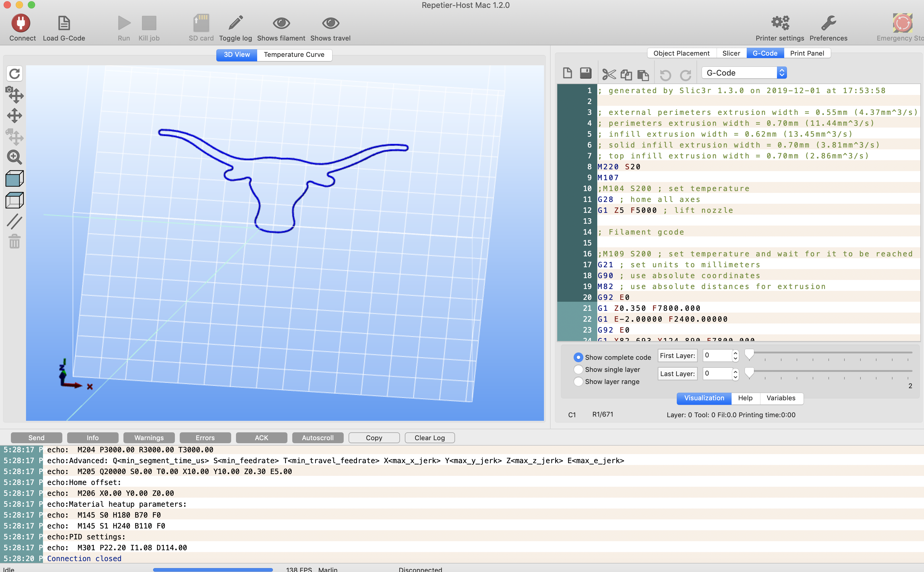
Task: Switch to solid cube perspective view
Action: pyautogui.click(x=15, y=179)
